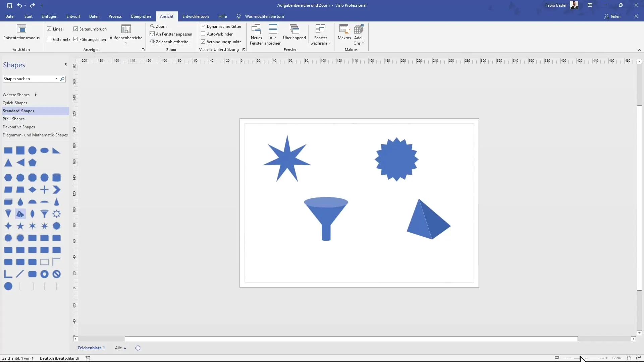The width and height of the screenshot is (644, 362).
Task: Open the Add-Ons dropdown
Action: pyautogui.click(x=359, y=34)
